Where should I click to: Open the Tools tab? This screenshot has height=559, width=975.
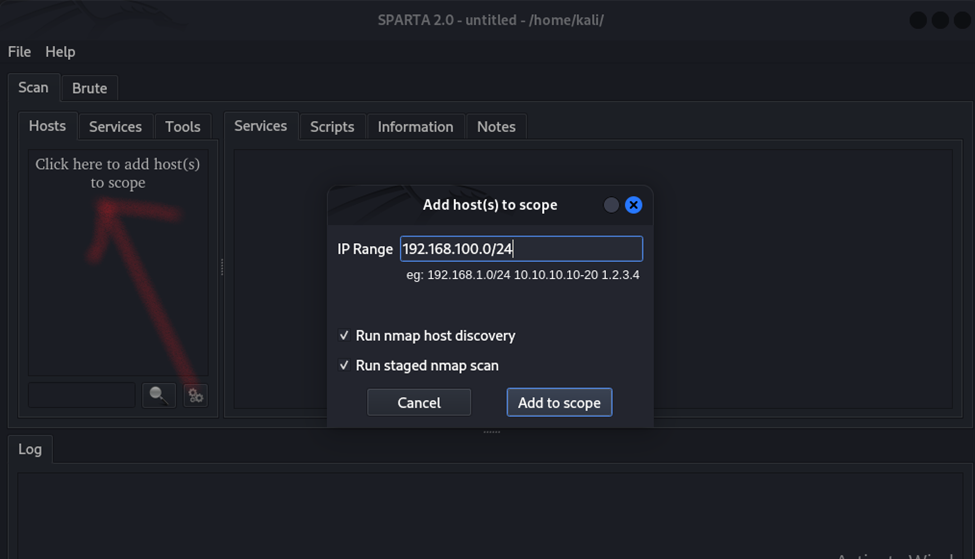[x=183, y=127]
